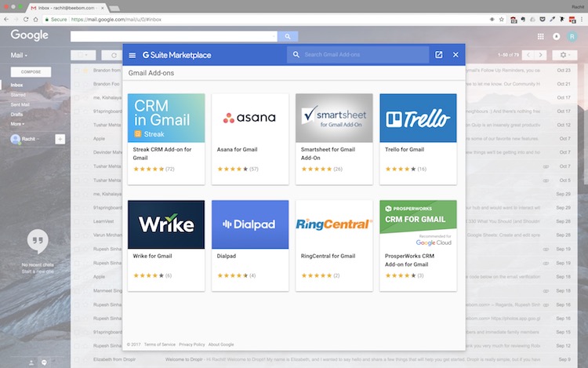Image resolution: width=588 pixels, height=368 pixels.
Task: Open the contacts icon in the chat bar
Action: (x=31, y=363)
